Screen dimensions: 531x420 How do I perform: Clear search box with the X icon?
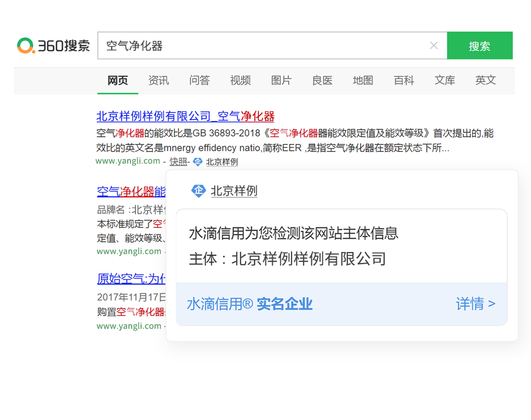[434, 46]
